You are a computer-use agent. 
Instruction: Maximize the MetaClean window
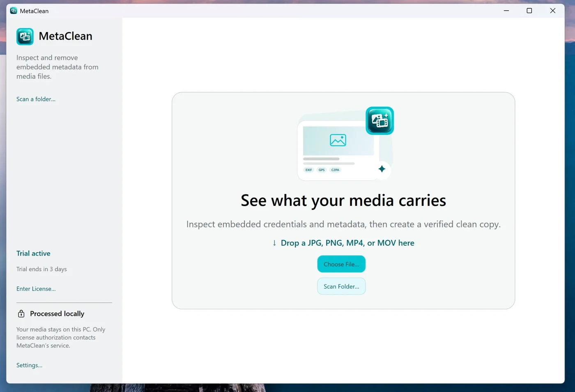point(529,11)
